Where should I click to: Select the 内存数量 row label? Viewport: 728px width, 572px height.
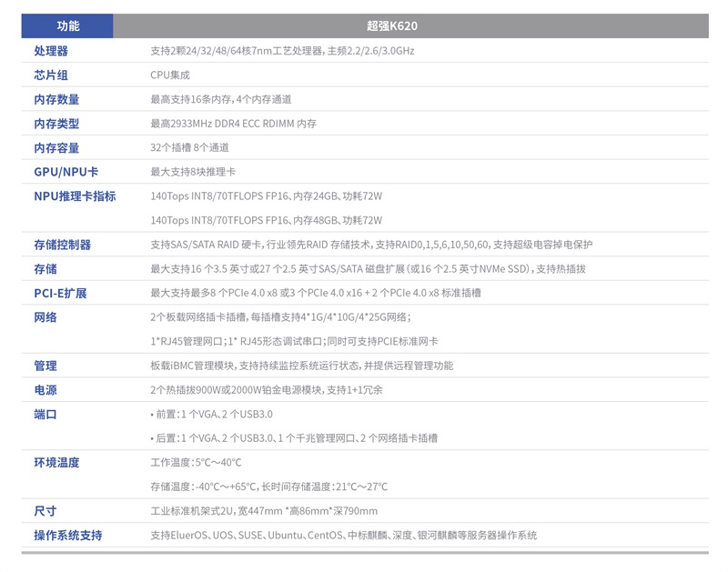pyautogui.click(x=56, y=99)
